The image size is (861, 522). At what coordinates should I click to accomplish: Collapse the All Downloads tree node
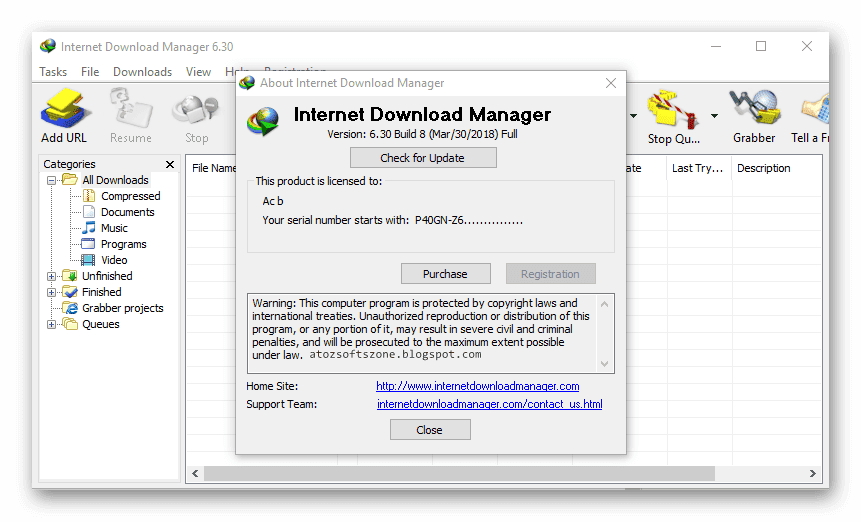(51, 180)
